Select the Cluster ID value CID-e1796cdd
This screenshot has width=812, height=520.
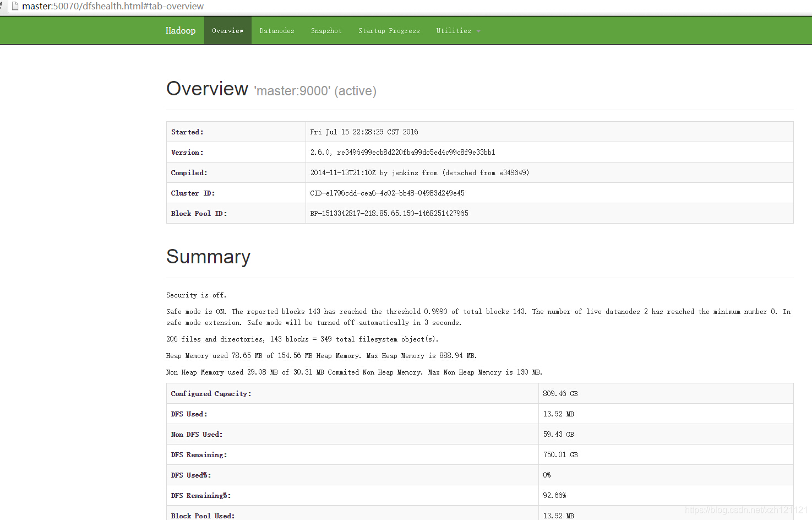(387, 193)
